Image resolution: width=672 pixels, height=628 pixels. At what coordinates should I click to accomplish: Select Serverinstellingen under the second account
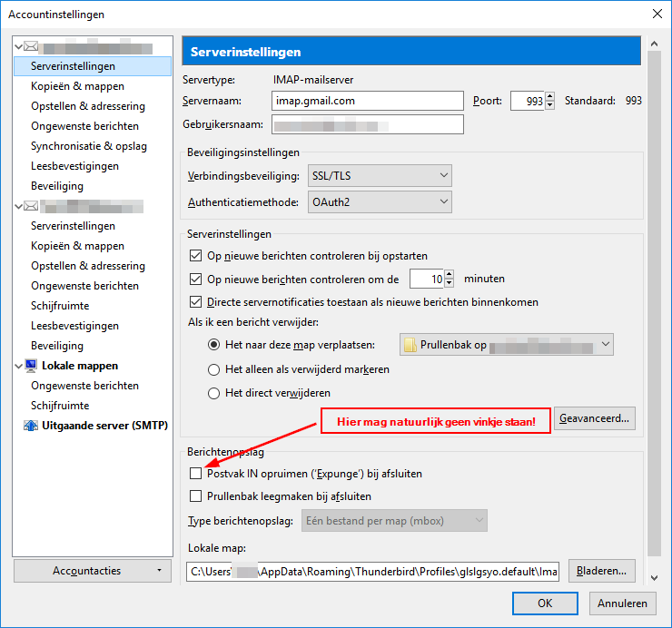click(73, 226)
